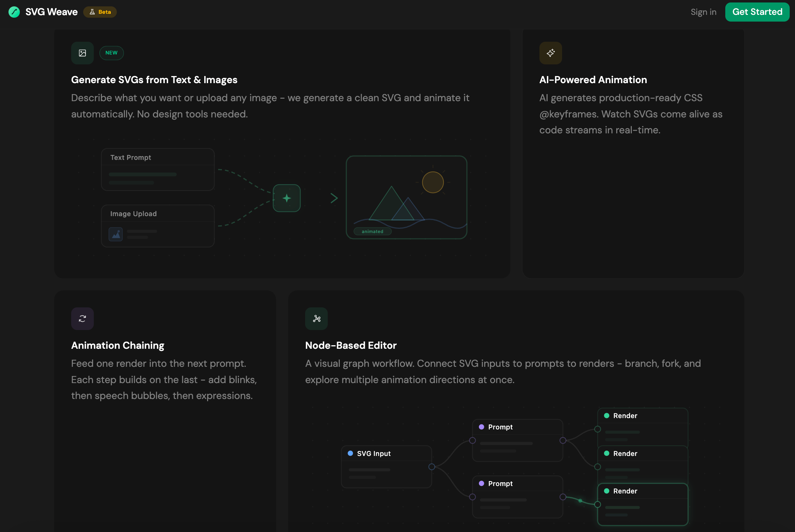795x532 pixels.
Task: Click the green sparkle generator node
Action: [287, 198]
